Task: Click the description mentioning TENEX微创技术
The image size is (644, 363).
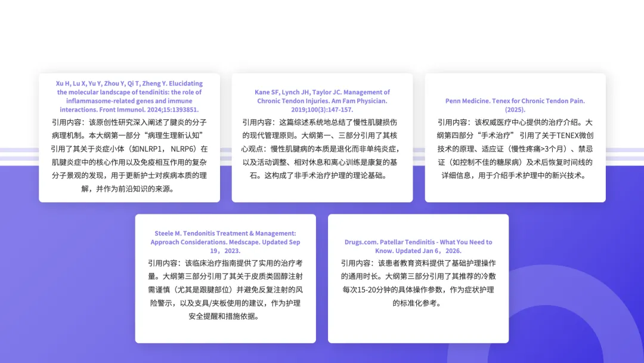Action: [x=515, y=149]
